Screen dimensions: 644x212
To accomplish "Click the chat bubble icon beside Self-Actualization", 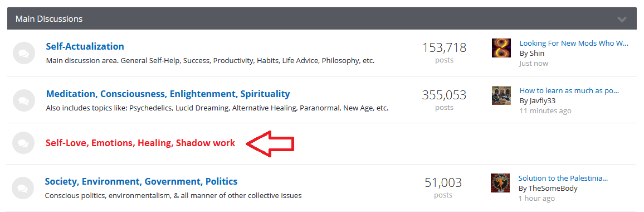I will click(x=23, y=53).
